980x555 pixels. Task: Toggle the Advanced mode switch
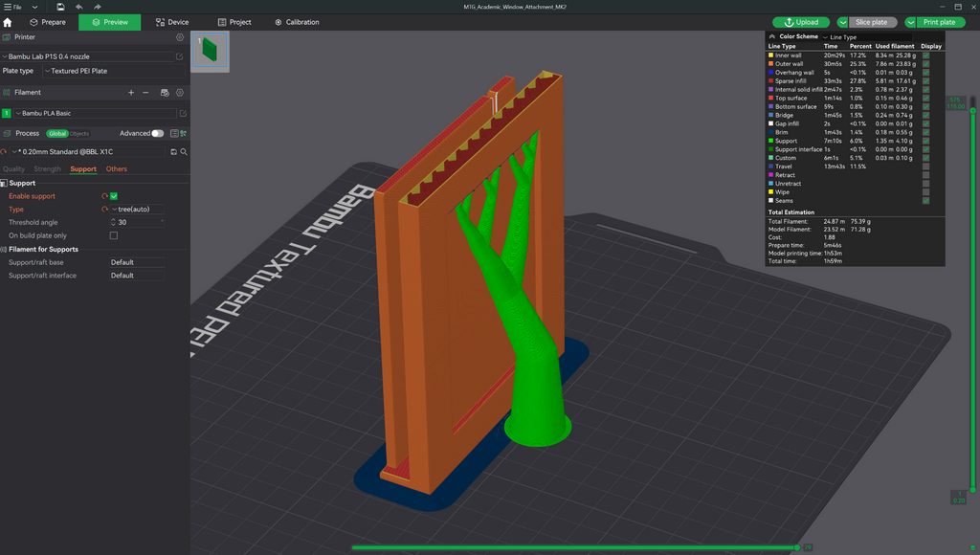[x=158, y=133]
